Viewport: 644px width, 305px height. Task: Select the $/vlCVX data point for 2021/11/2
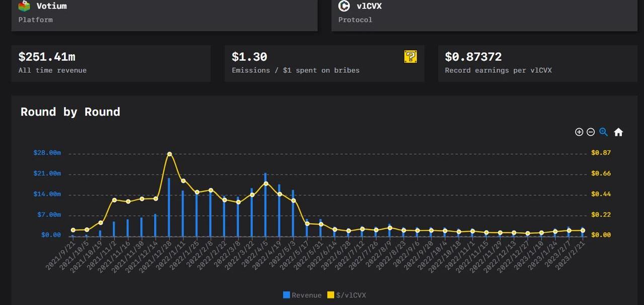(114, 200)
